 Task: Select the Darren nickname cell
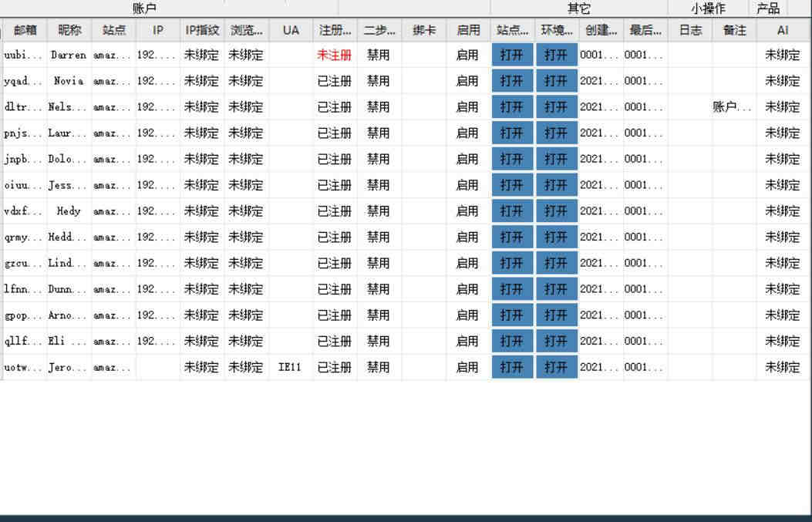[69, 55]
